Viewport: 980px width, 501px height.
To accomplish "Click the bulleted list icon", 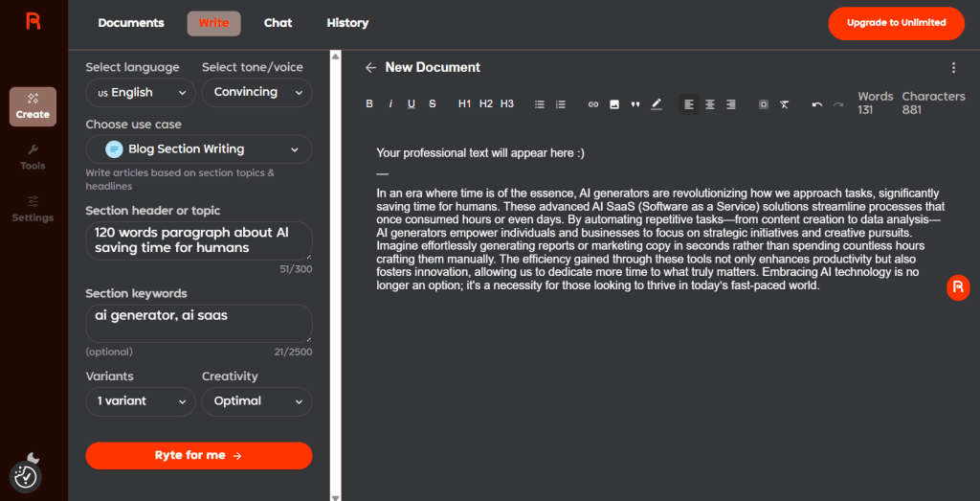I will [540, 104].
